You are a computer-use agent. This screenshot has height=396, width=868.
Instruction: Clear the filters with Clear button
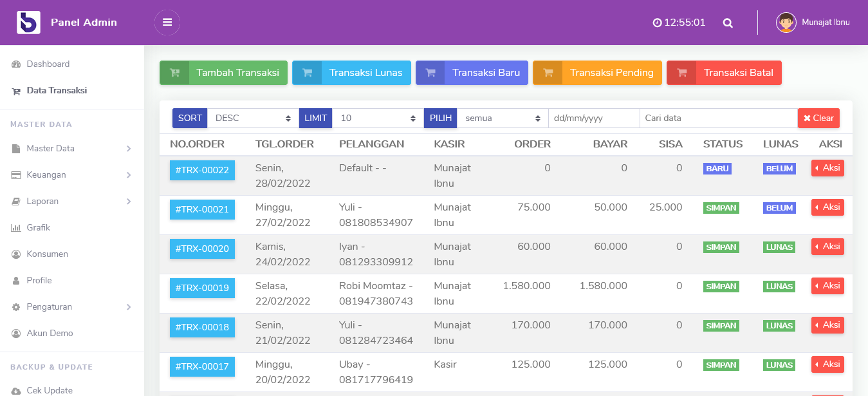[x=818, y=118]
